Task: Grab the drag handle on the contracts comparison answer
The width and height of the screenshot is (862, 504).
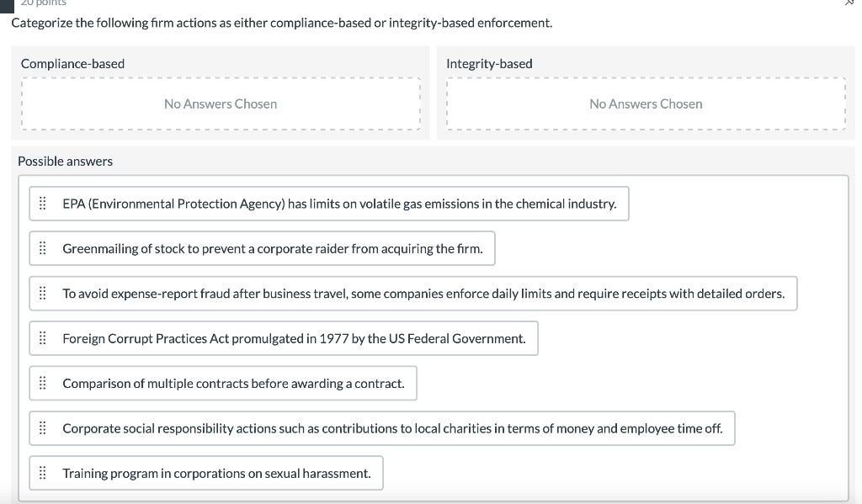Action: (x=43, y=383)
